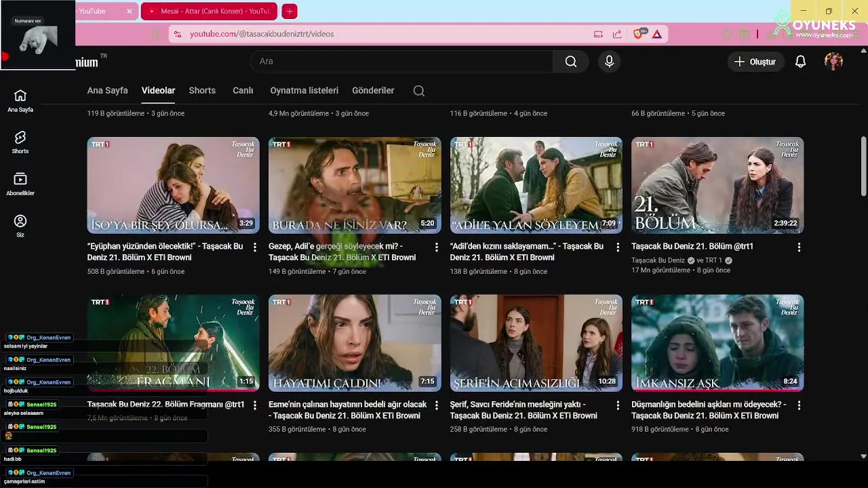Open "Adil'den kızını saklayamam…" video title
Image resolution: width=868 pixels, height=488 pixels.
pyautogui.click(x=527, y=252)
